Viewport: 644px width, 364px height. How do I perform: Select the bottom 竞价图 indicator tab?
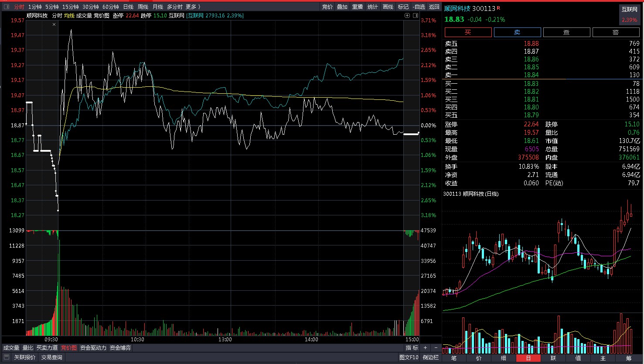coord(68,348)
